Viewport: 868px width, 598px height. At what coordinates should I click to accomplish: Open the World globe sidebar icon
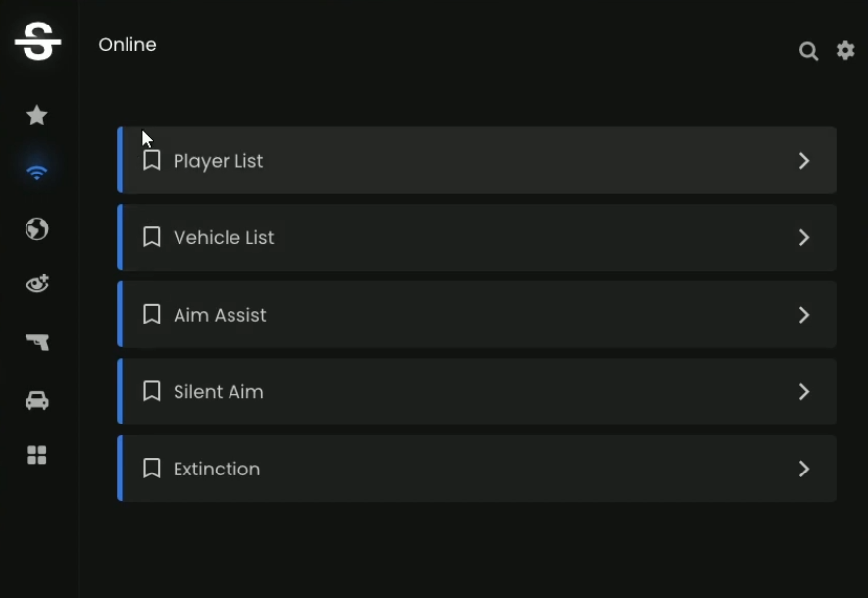[x=37, y=229]
